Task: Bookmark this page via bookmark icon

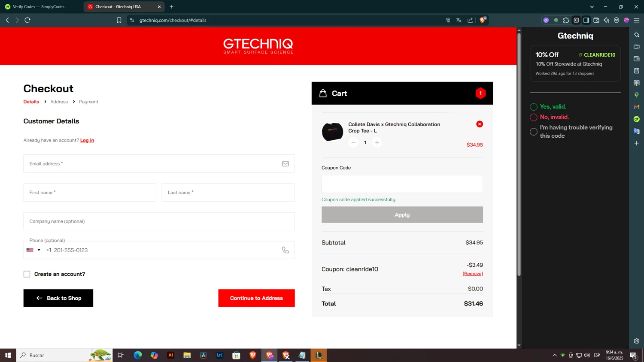Action: point(119,20)
